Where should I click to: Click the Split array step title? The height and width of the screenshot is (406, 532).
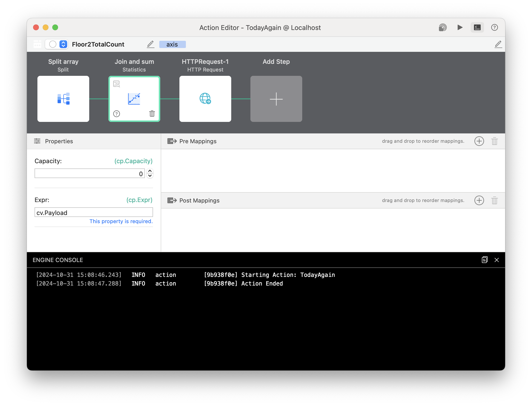coord(63,62)
